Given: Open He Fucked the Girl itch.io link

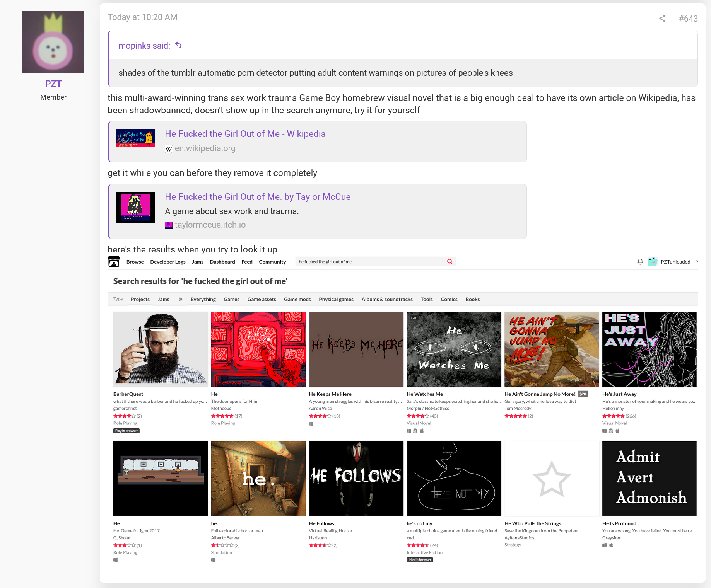Looking at the screenshot, I should [258, 197].
